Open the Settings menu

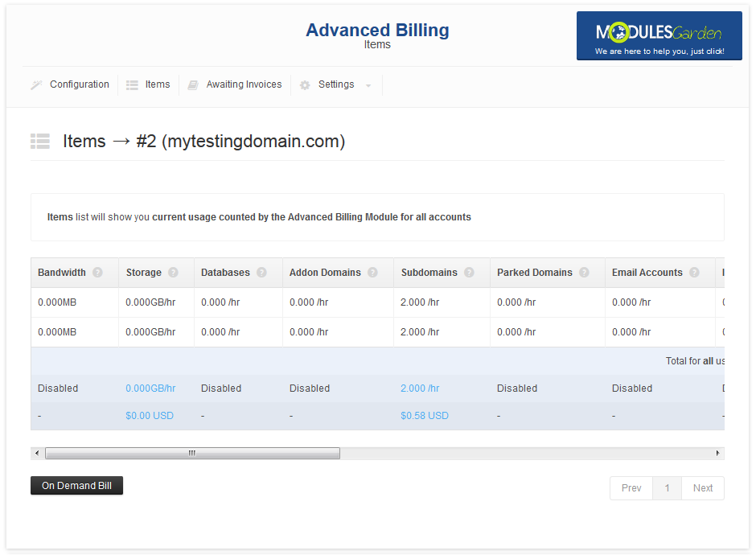point(336,84)
